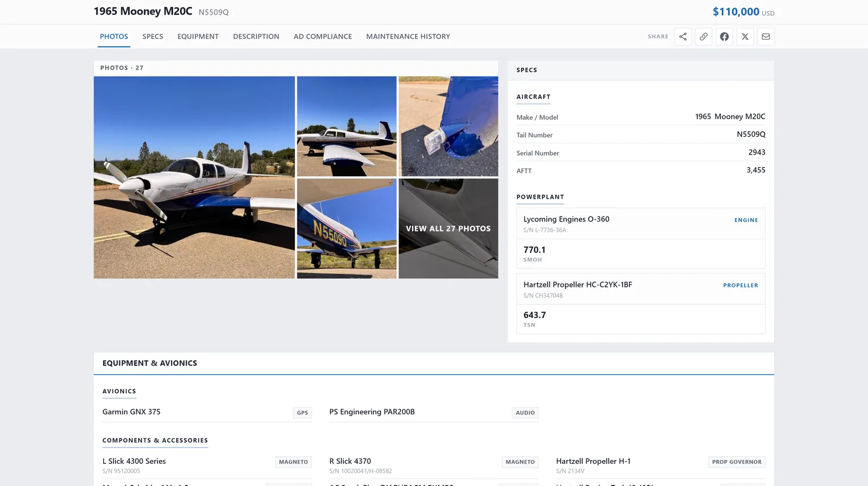Open the Maintenance History tab

408,36
